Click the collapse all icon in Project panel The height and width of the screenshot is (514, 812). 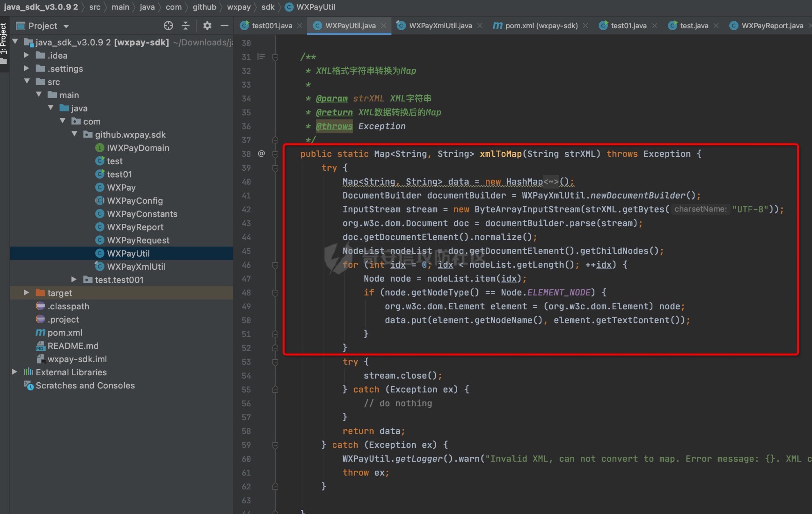(185, 26)
